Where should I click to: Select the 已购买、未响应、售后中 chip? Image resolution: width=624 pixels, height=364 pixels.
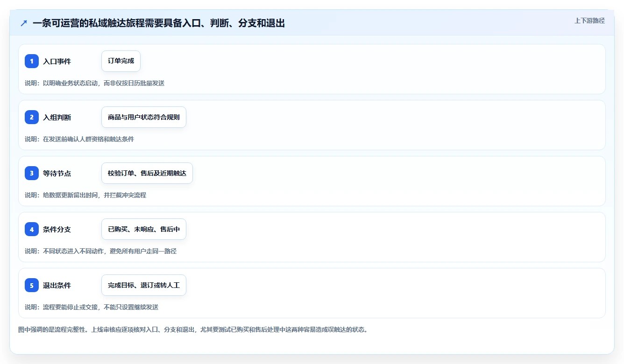tap(144, 229)
